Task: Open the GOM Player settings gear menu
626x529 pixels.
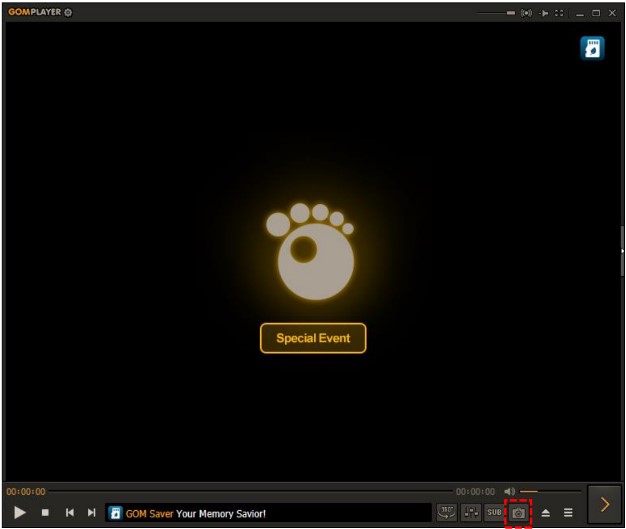Action: [x=68, y=13]
